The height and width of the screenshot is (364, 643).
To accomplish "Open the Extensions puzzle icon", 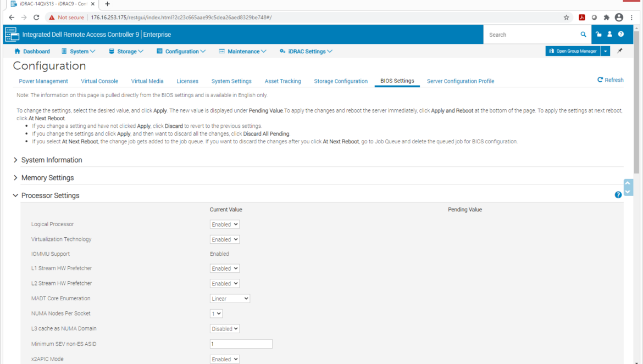I will [607, 17].
